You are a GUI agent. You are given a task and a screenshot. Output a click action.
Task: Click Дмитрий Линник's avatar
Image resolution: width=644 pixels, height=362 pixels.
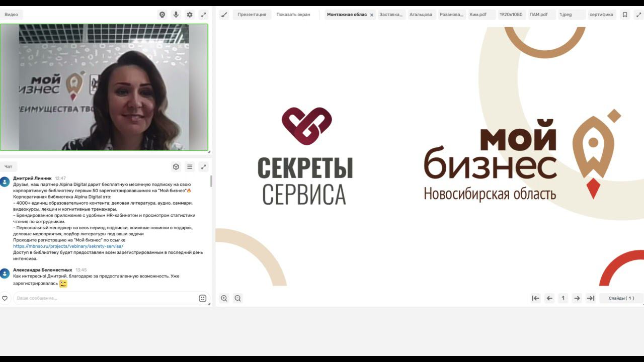[5, 182]
